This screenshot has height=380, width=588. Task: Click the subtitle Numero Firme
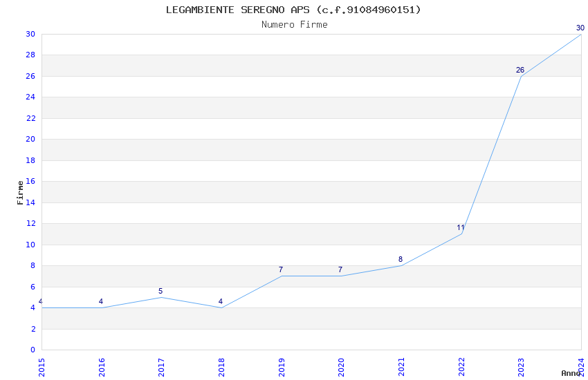pyautogui.click(x=295, y=25)
